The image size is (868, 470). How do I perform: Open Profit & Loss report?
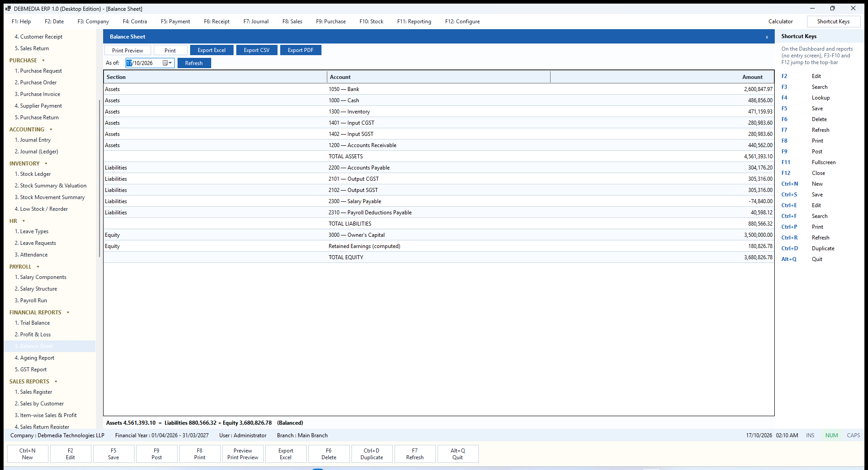click(35, 335)
